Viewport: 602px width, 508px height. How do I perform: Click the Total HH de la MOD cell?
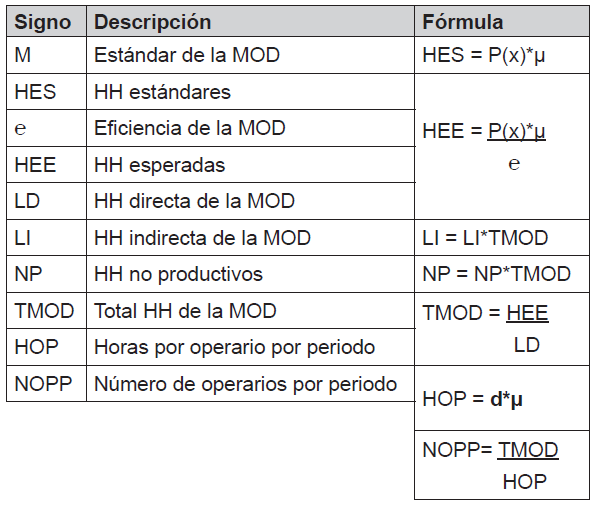[x=185, y=311]
